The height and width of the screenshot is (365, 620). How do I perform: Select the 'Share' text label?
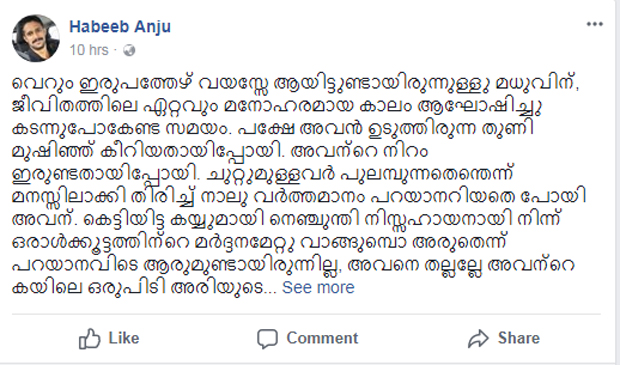519,338
